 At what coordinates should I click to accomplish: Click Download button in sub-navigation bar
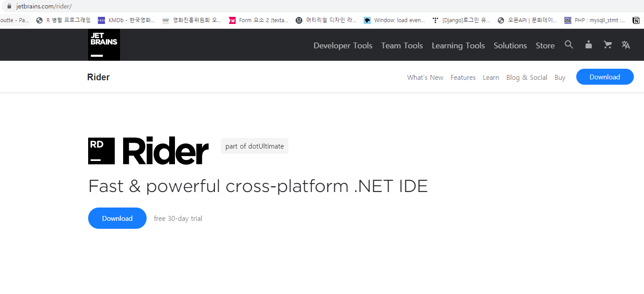point(605,77)
